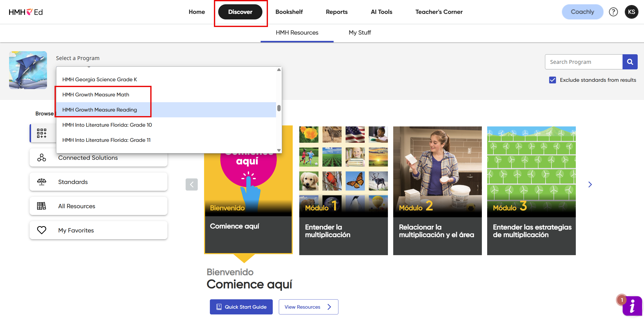Viewport: 644px width, 320px height.
Task: Click the next carousel arrow
Action: [590, 184]
